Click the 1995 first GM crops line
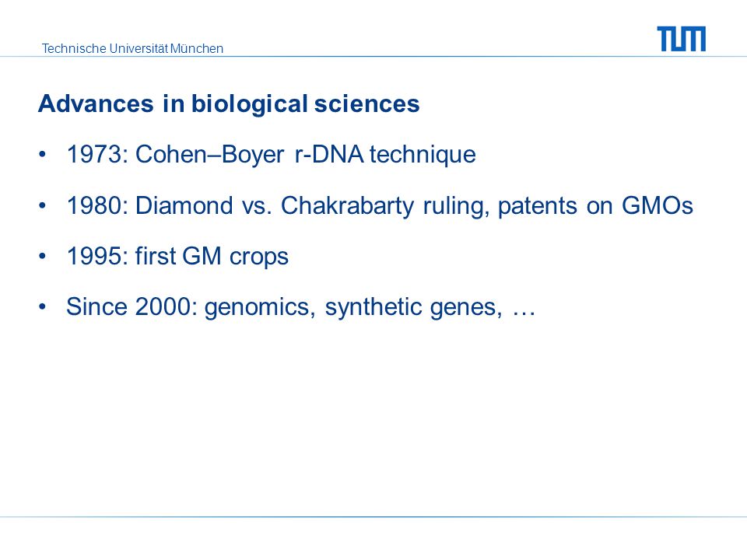This screenshot has width=747, height=560. 177,256
